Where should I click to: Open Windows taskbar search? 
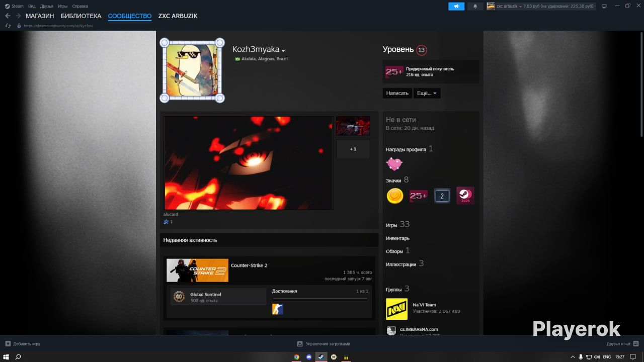[18, 357]
